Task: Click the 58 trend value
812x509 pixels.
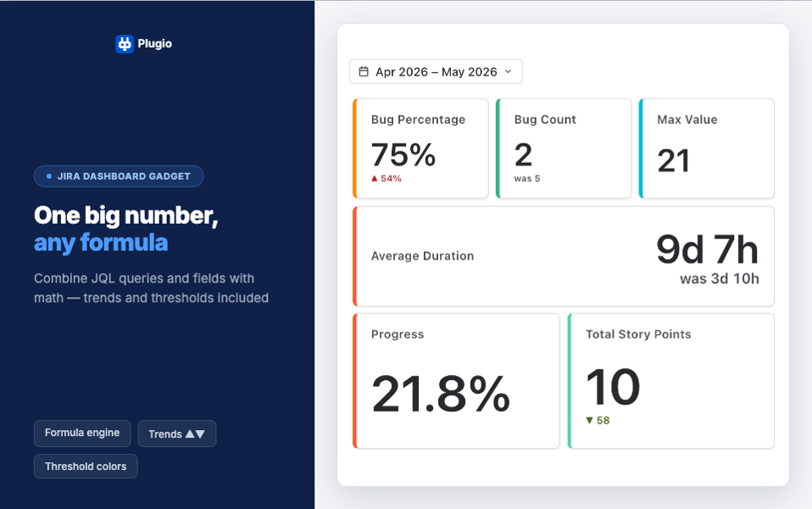Action: [x=603, y=421]
